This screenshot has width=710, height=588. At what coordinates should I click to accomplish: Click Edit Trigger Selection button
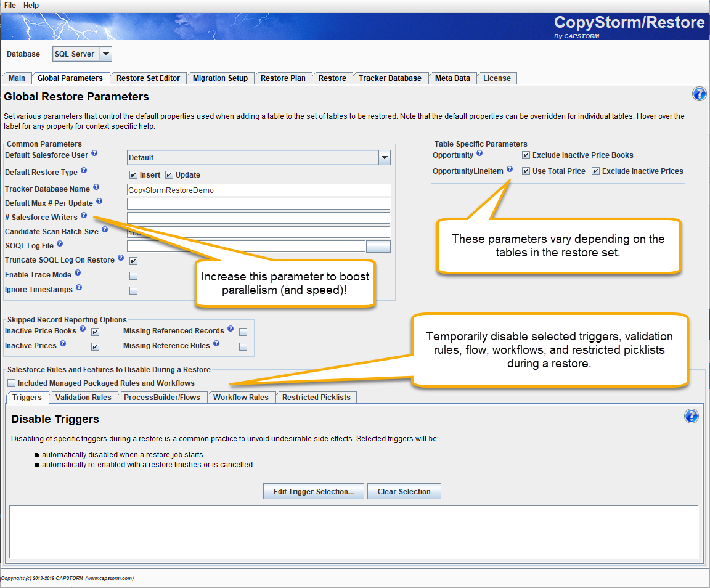(x=313, y=491)
